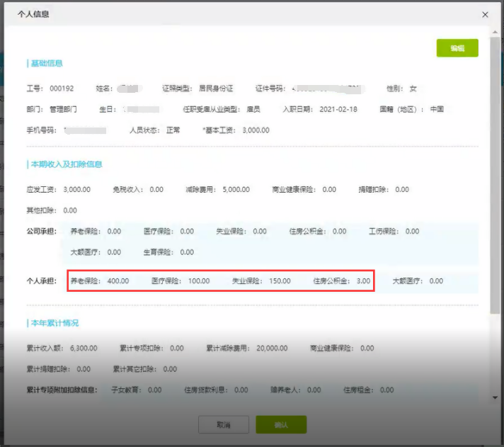Click the 累计收入额 value 6,300.00

pos(84,349)
